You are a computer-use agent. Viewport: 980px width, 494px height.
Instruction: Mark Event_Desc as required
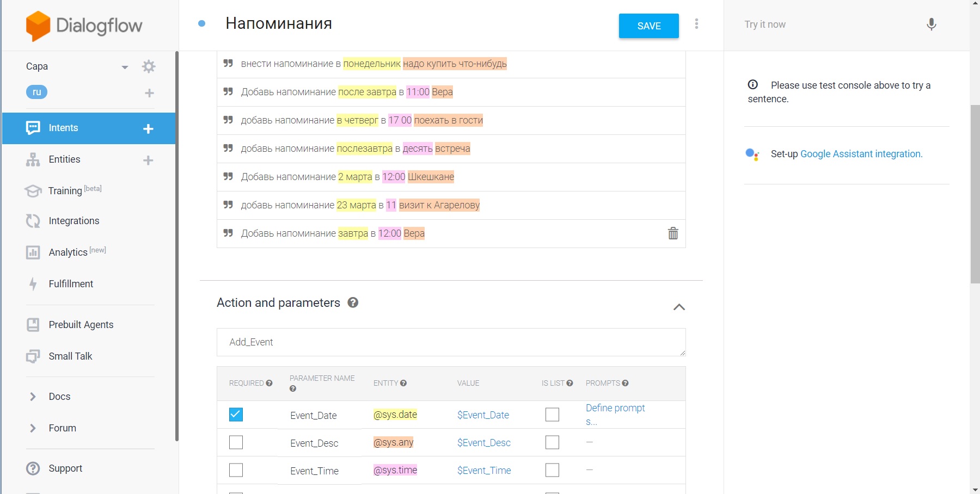pos(236,442)
